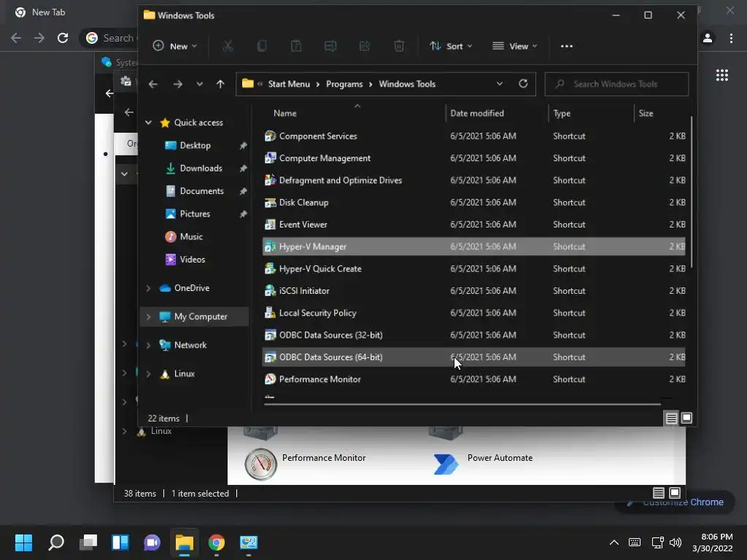Click the Local Security Policy icon
The height and width of the screenshot is (560, 747).
click(x=270, y=313)
